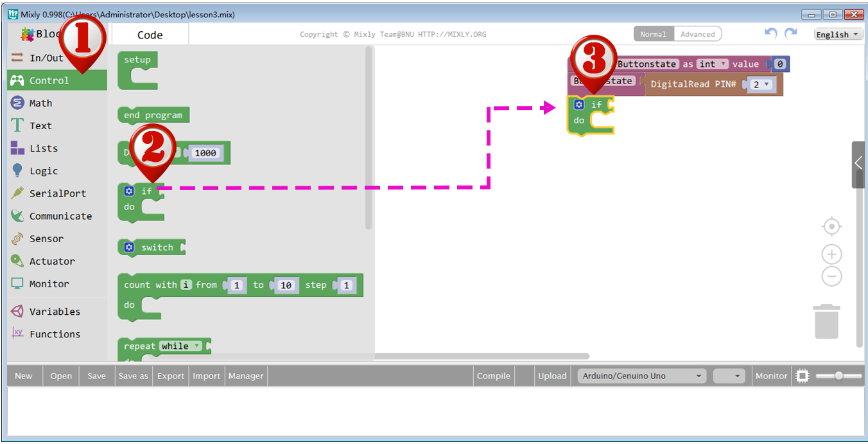The height and width of the screenshot is (444, 868).
Task: Open the empty port dropdown beside the board selector
Action: pyautogui.click(x=729, y=376)
